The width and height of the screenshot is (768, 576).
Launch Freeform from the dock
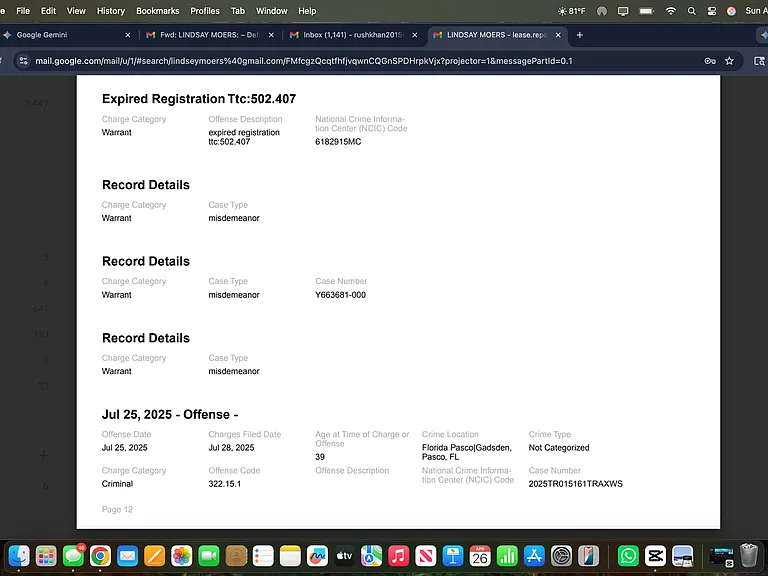point(317,556)
